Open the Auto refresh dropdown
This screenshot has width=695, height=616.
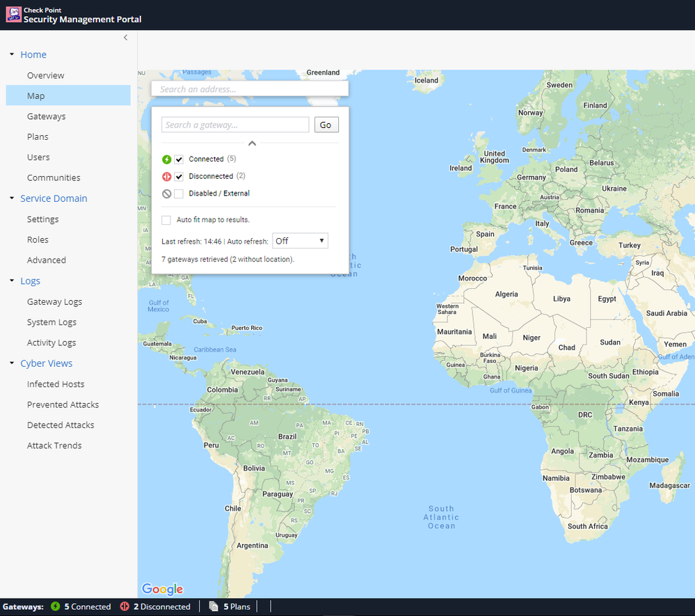click(300, 241)
